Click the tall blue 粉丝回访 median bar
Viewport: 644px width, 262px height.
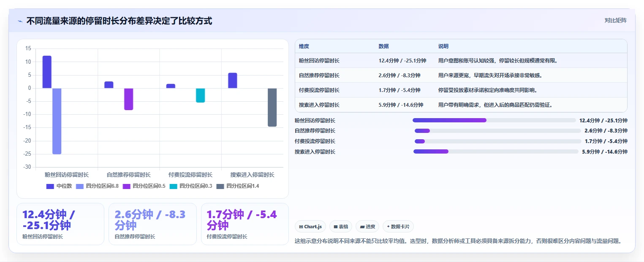(47, 72)
